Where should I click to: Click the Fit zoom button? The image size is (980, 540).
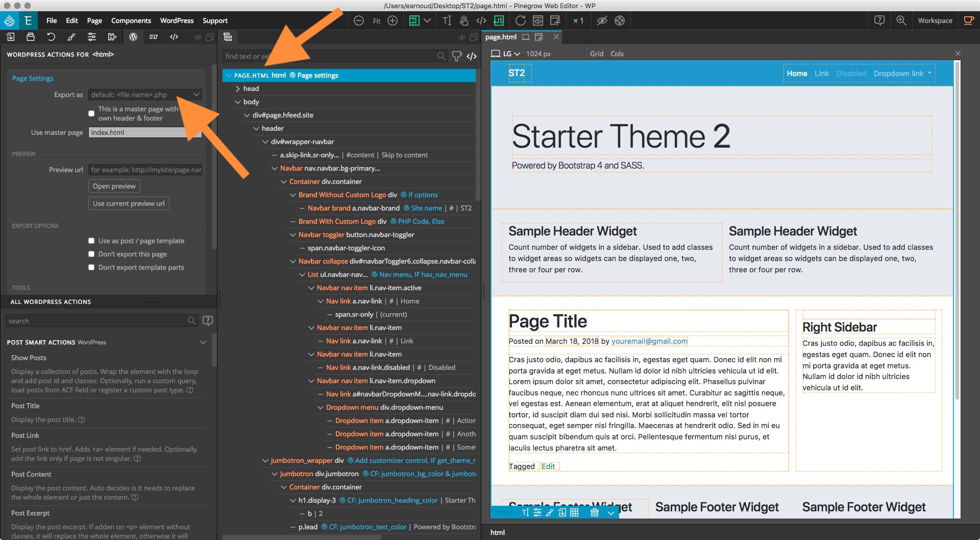pos(377,21)
